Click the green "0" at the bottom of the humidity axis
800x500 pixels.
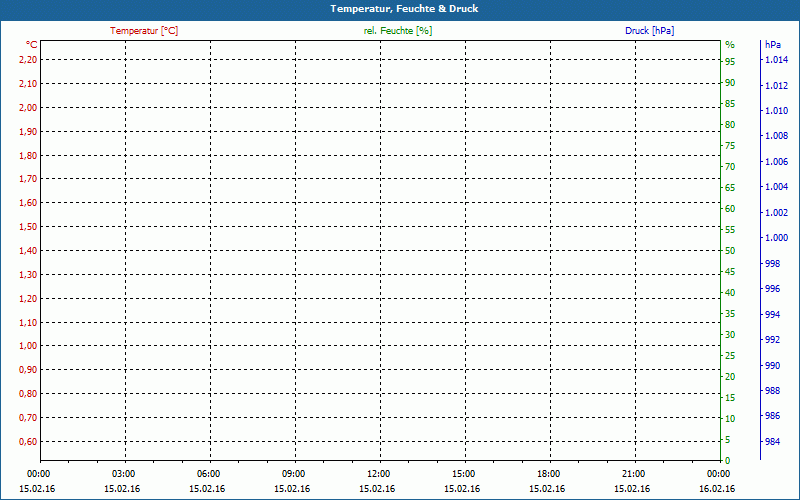728,461
